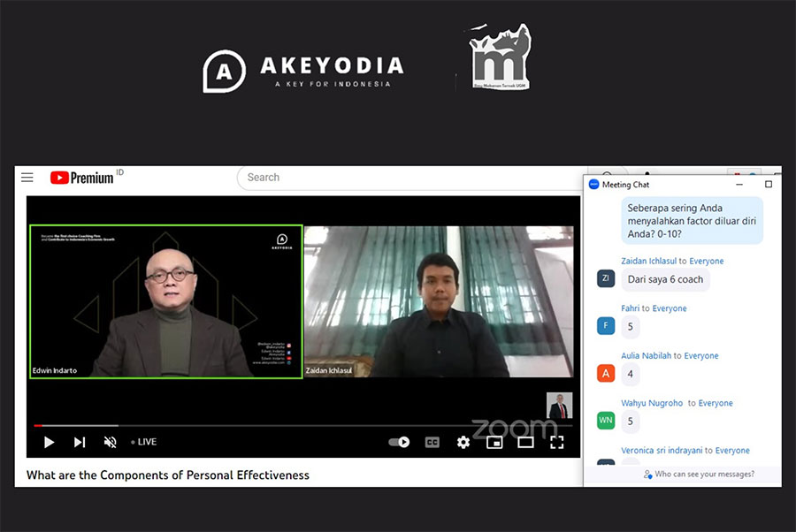Enter full screen mode

point(556,442)
